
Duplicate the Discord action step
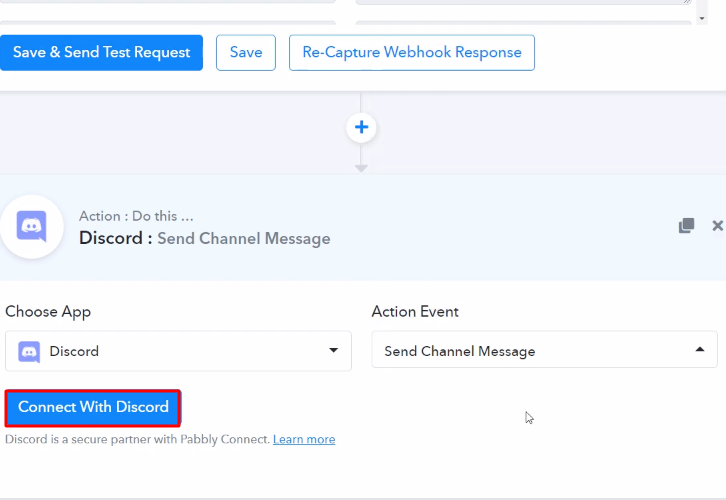click(x=686, y=225)
